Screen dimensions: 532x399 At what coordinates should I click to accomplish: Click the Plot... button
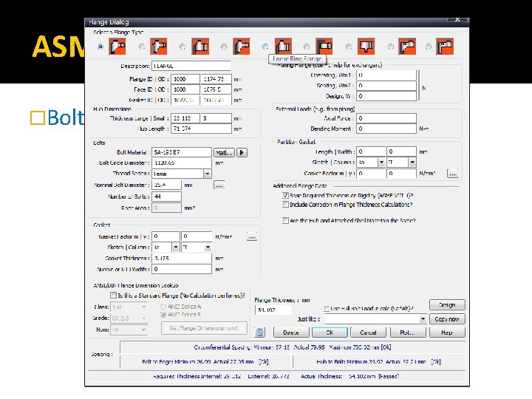407,332
